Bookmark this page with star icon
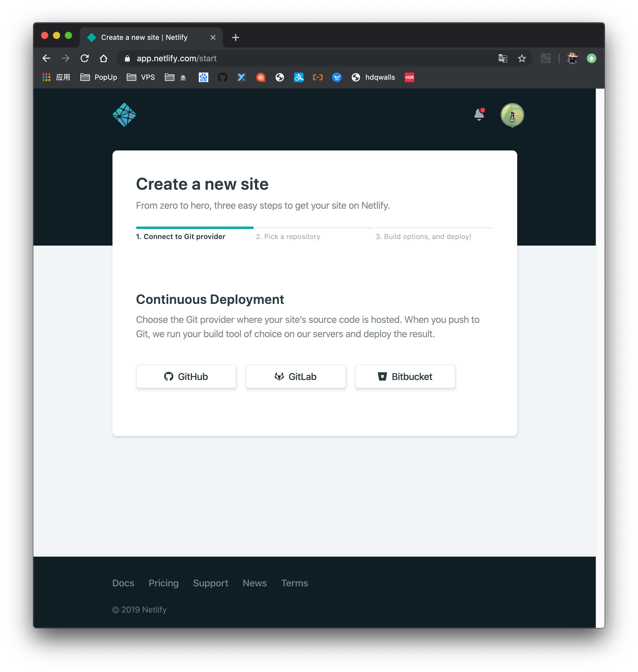The height and width of the screenshot is (672, 638). (x=522, y=59)
